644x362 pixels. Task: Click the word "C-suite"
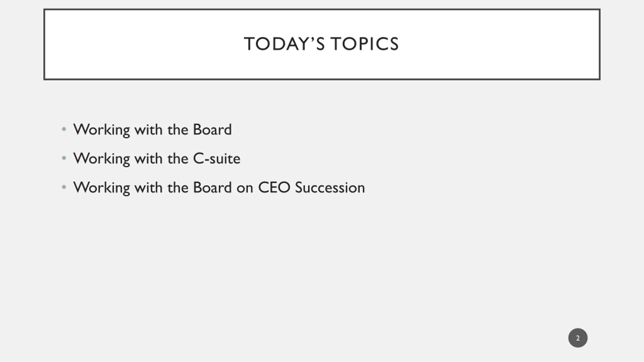[x=217, y=159]
